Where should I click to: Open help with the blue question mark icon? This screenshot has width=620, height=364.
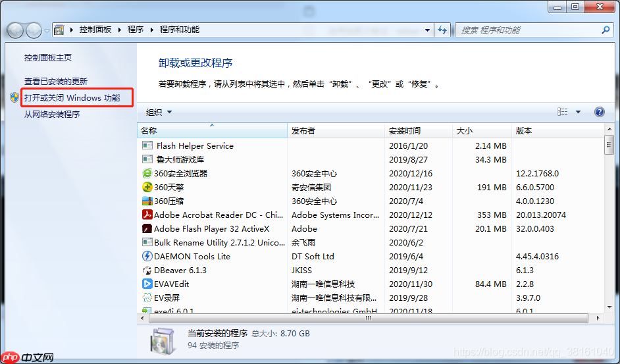[x=600, y=112]
